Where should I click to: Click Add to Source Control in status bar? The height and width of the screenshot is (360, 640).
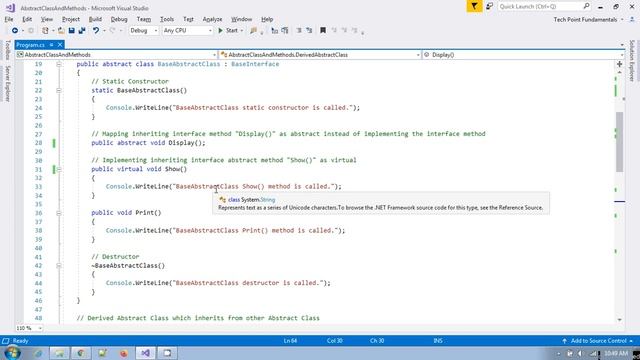coord(598,340)
